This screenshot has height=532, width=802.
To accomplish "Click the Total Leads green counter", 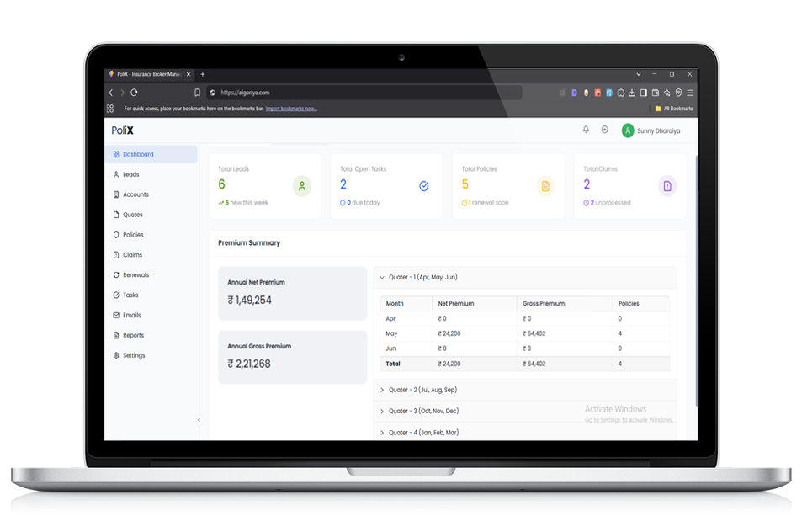I will coord(222,184).
